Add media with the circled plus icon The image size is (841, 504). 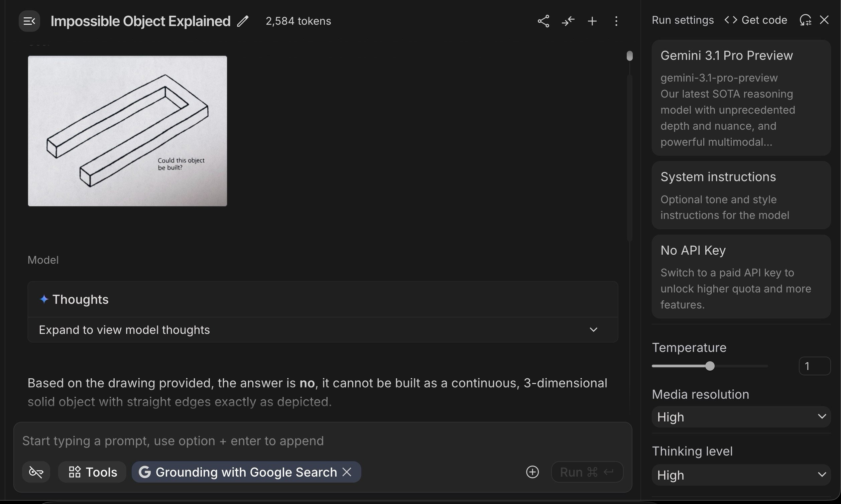[532, 472]
